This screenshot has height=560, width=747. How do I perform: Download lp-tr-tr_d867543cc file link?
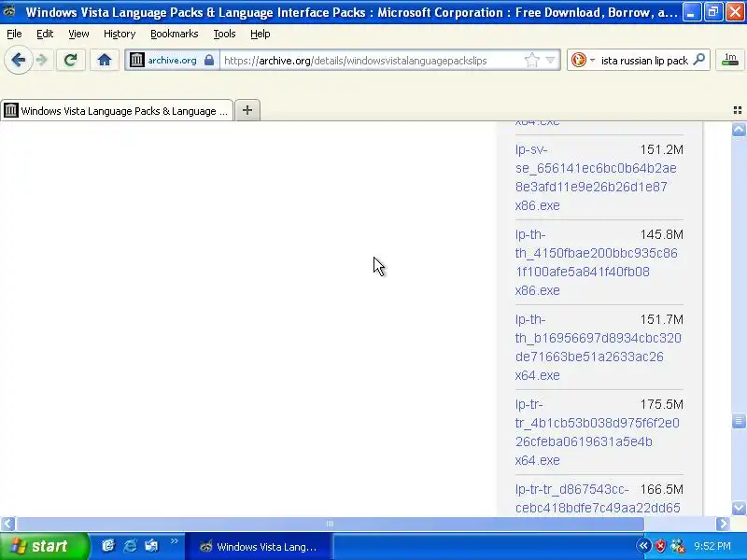pos(598,498)
